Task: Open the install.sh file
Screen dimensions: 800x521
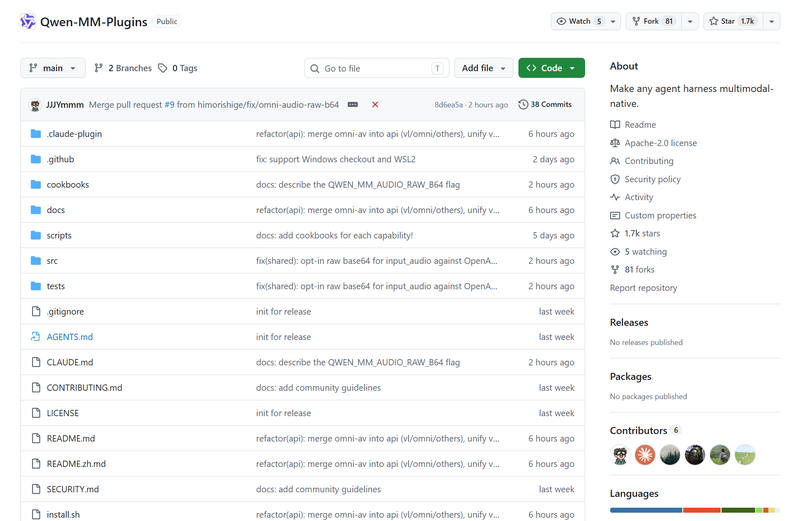Action: (x=63, y=514)
